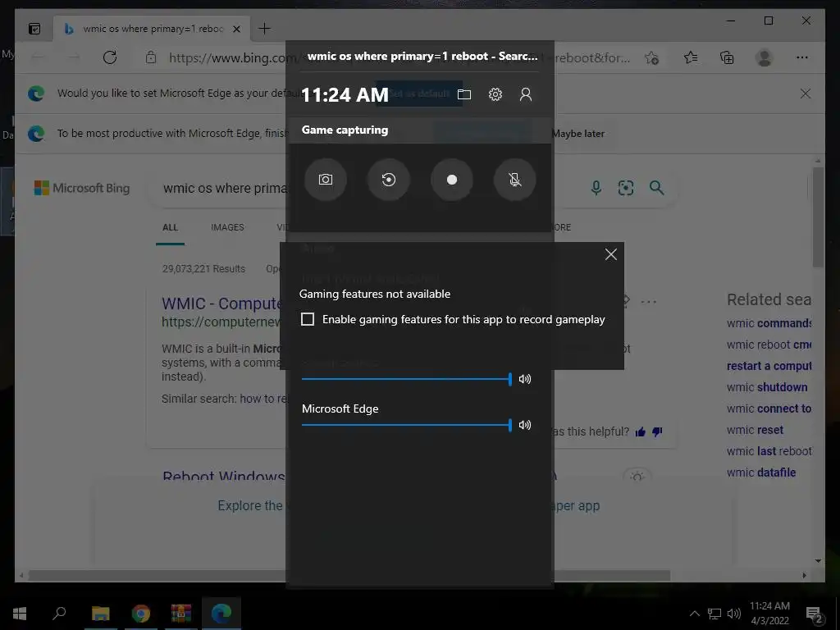Screen dimensions: 840x630
Task: Open volume control in system tray
Action: [x=734, y=614]
